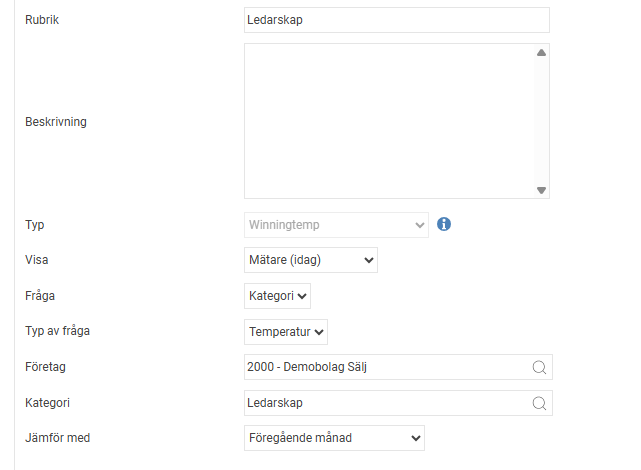
Task: Click the Företag label text
Action: click(46, 367)
